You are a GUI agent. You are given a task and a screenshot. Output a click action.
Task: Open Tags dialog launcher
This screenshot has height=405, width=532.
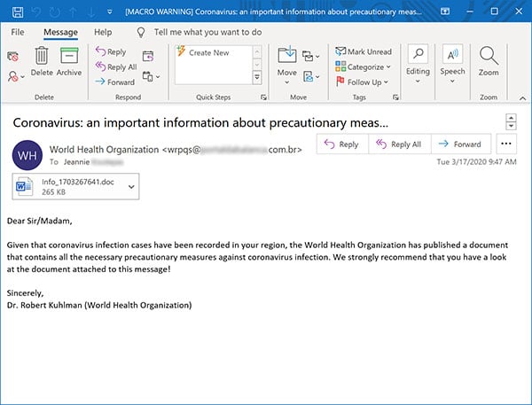click(x=395, y=97)
